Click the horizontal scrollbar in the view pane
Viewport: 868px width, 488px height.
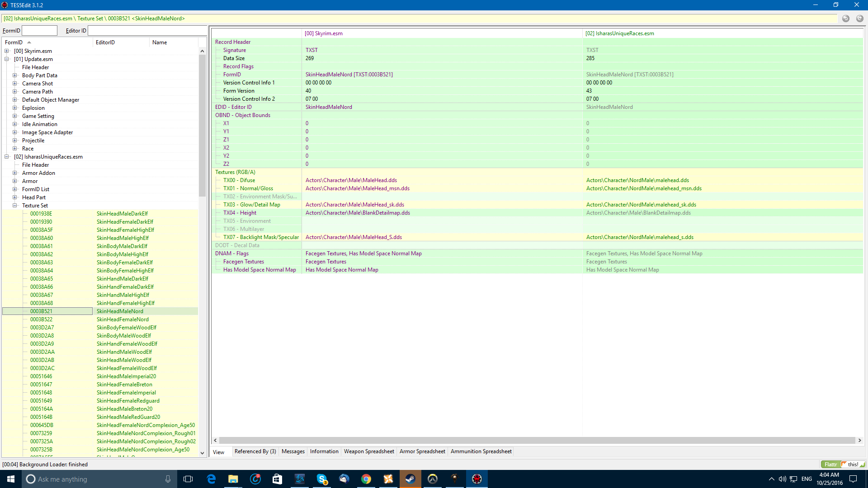[x=537, y=440]
